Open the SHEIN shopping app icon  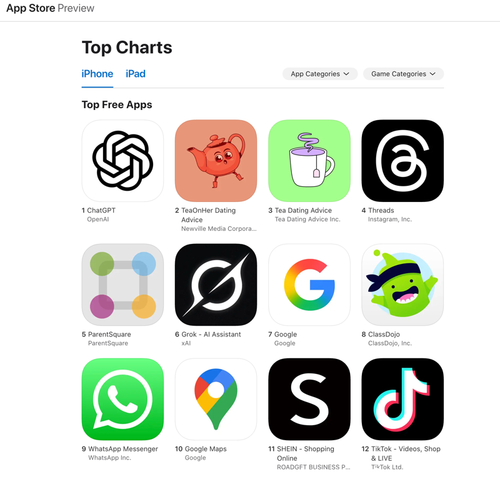click(309, 399)
